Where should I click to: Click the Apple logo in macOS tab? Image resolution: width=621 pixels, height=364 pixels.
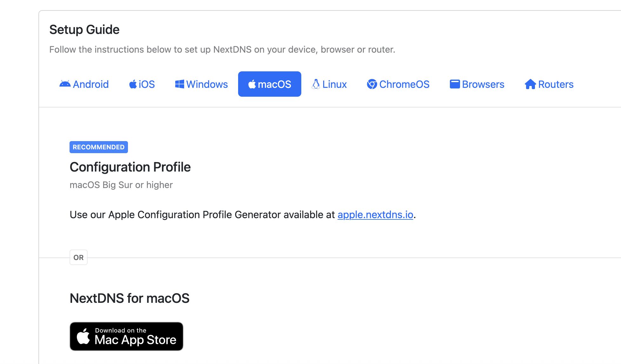[252, 84]
